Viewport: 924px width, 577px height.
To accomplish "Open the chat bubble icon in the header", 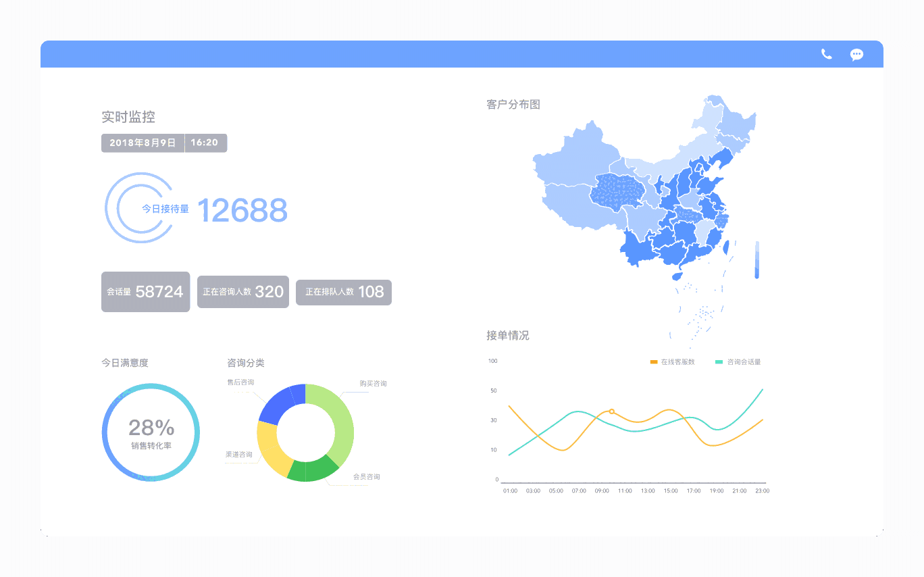I will point(856,55).
